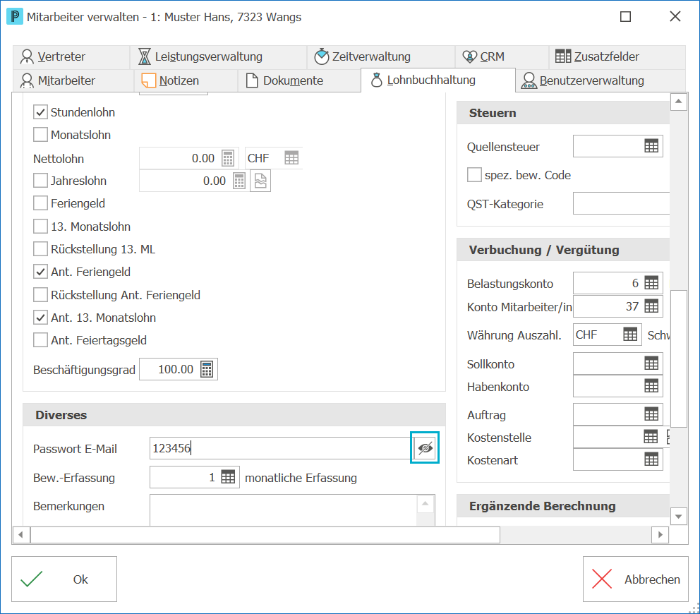This screenshot has width=700, height=614.
Task: Click the salary chart icon beside Jahreslohn
Action: click(260, 181)
